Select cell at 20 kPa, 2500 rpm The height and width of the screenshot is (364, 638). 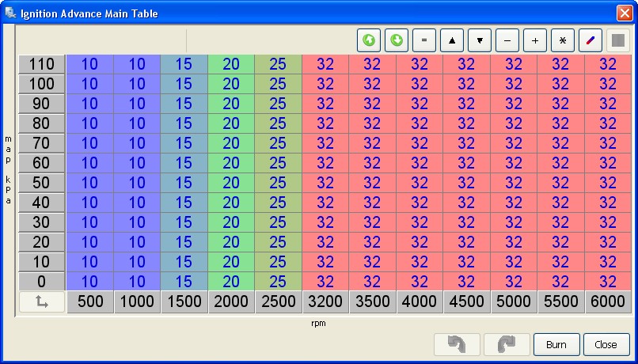279,242
